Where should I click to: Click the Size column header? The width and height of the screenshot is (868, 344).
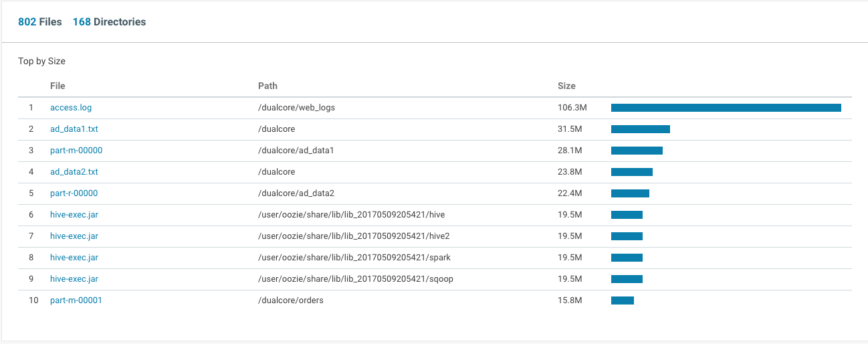pos(566,86)
